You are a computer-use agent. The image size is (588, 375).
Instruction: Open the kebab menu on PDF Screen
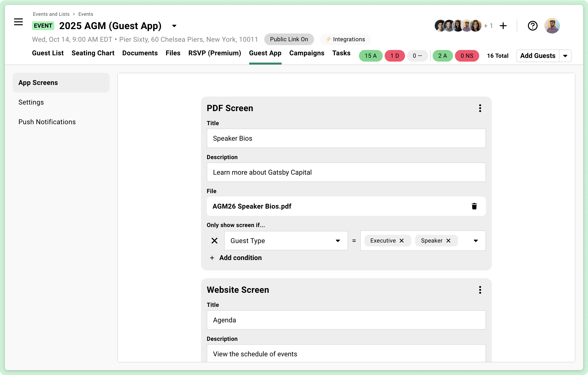[x=480, y=108]
